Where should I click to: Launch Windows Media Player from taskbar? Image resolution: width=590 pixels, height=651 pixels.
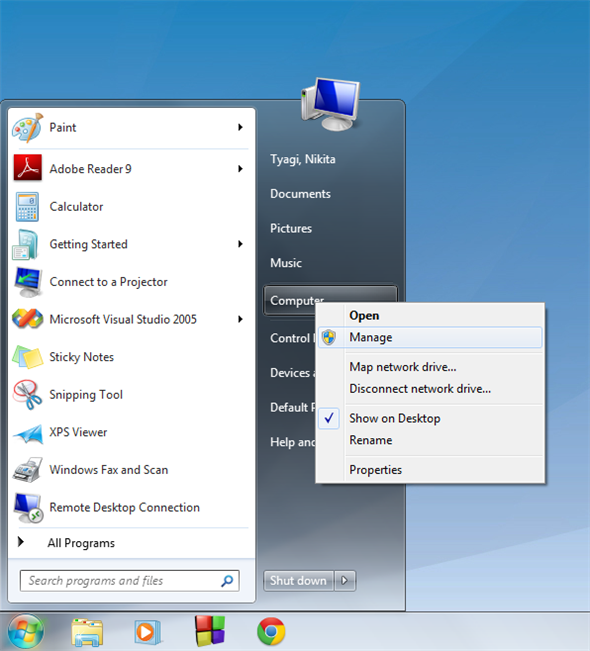coord(147,632)
